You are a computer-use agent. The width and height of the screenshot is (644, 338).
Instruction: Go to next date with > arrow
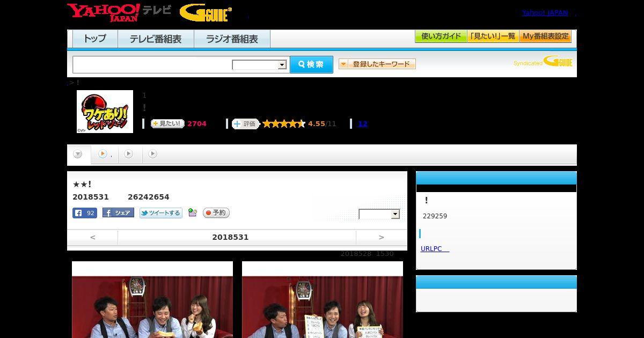tap(382, 237)
